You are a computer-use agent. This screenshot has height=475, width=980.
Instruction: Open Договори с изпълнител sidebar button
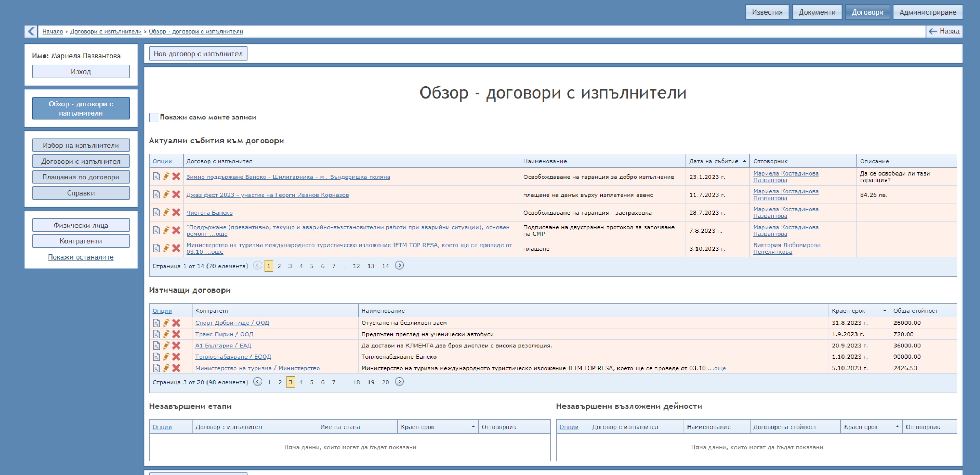point(81,161)
